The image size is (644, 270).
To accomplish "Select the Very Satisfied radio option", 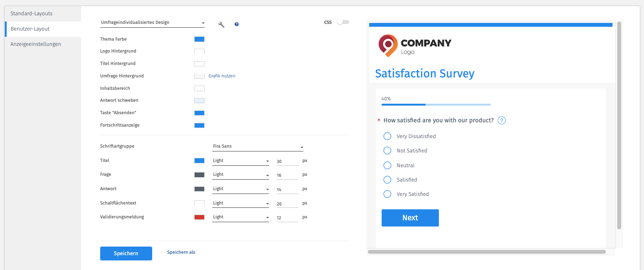I will click(387, 194).
